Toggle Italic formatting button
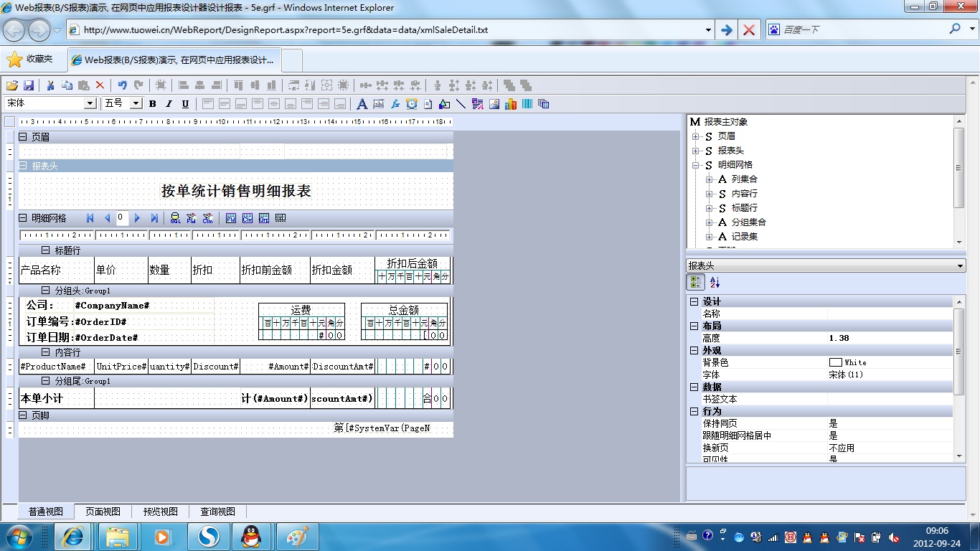This screenshot has width=980, height=551. point(169,104)
